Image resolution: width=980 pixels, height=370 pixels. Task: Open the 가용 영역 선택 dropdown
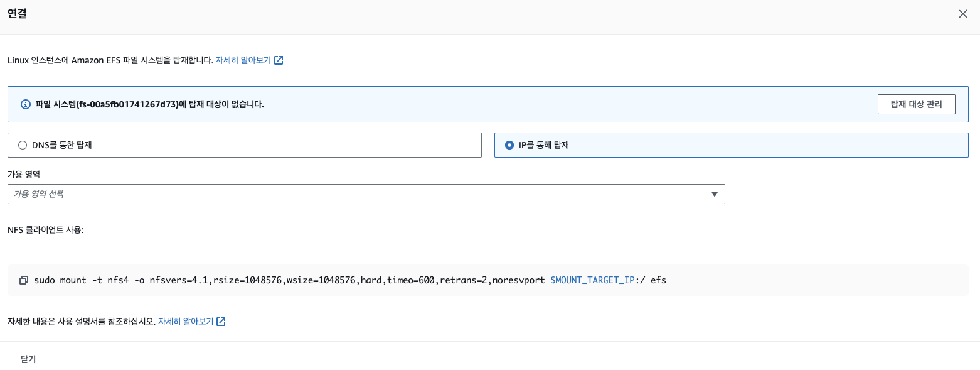click(x=366, y=194)
